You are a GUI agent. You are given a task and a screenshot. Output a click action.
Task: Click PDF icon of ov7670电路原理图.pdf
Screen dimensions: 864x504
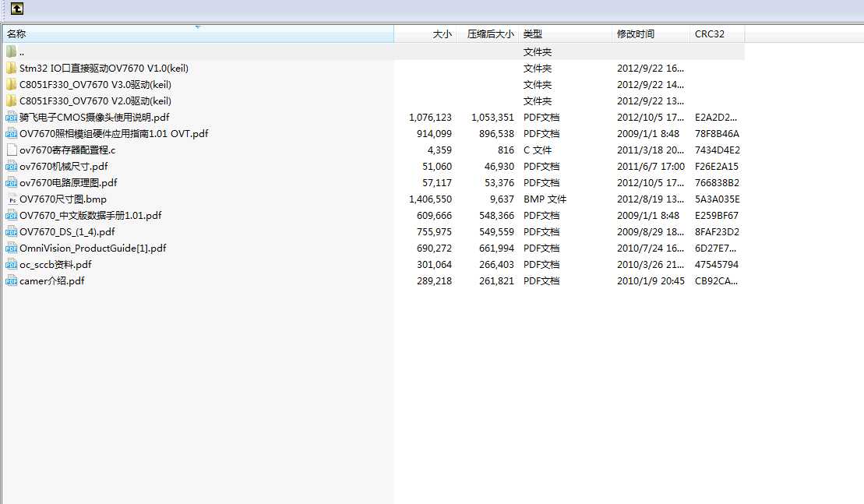12,183
